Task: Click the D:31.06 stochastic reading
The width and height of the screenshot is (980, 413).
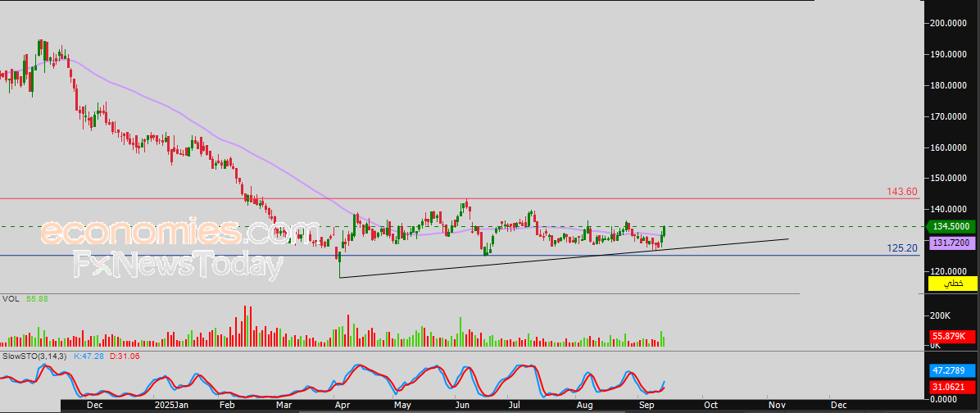Action: pyautogui.click(x=127, y=356)
